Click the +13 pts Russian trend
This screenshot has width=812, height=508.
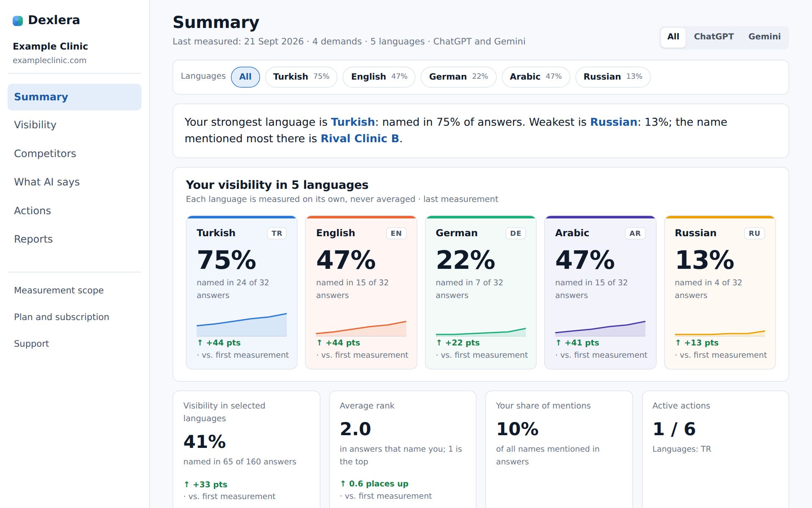pyautogui.click(x=697, y=343)
